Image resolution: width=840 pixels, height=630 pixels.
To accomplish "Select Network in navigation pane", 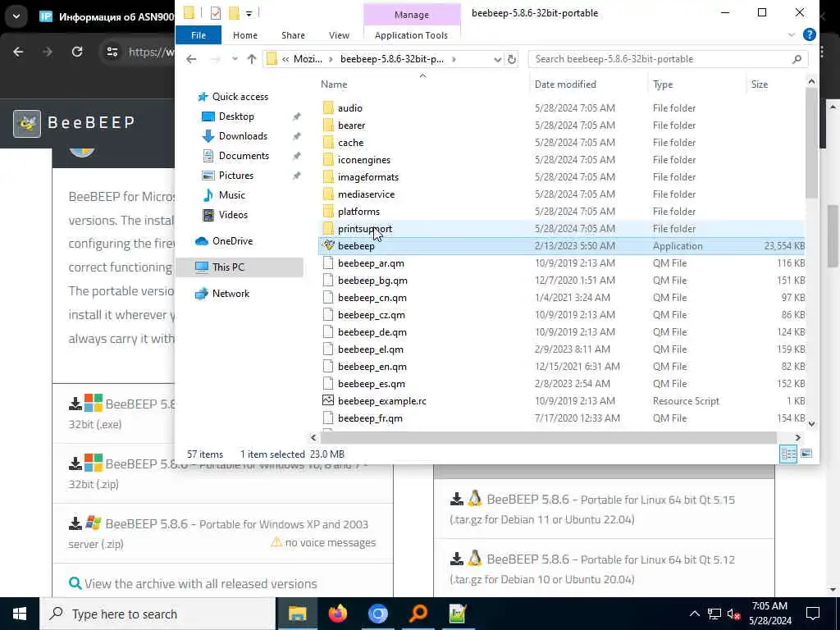I will click(x=231, y=294).
